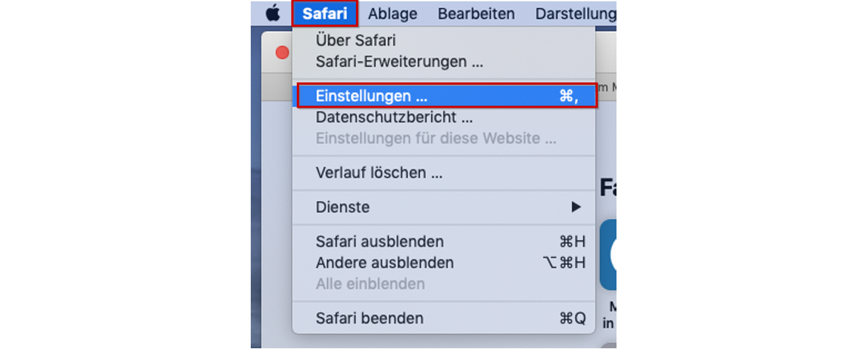Image resolution: width=868 pixels, height=349 pixels.
Task: Open the Apple logo menu
Action: [x=272, y=13]
